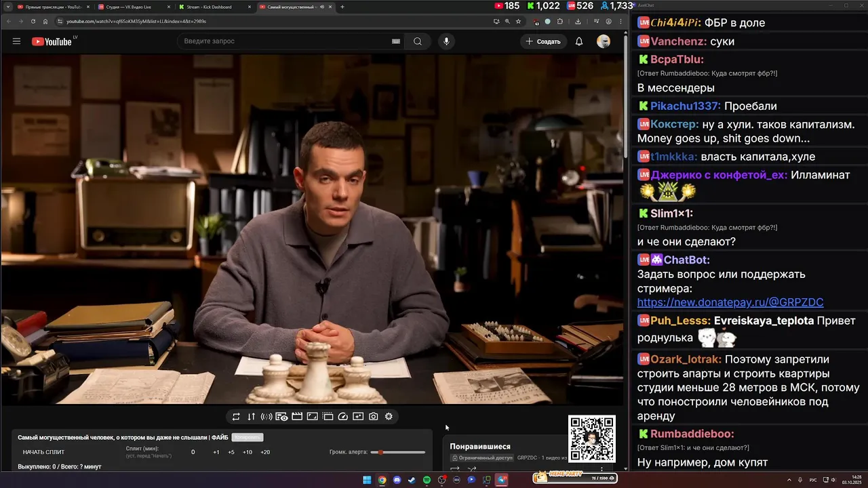The height and width of the screenshot is (488, 868).
Task: Click the browser zoom magnifier icon
Action: [507, 22]
